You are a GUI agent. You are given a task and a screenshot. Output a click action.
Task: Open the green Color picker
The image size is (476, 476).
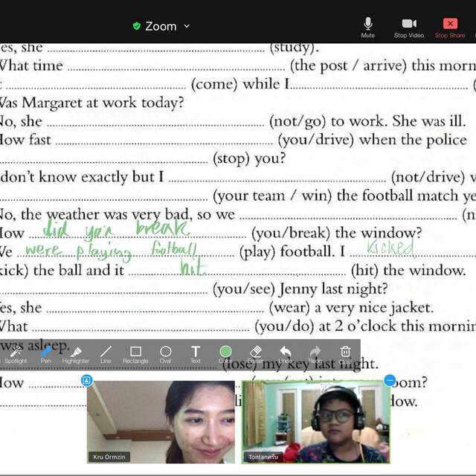tap(225, 354)
